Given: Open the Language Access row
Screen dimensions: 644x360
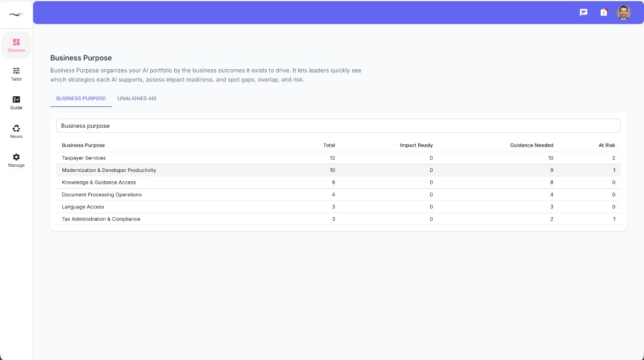Looking at the screenshot, I should [x=338, y=206].
